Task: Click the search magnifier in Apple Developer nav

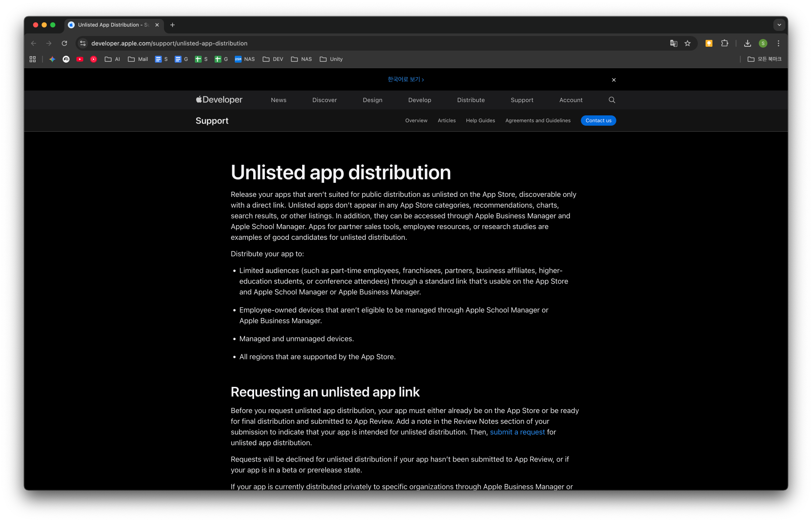Action: (612, 100)
